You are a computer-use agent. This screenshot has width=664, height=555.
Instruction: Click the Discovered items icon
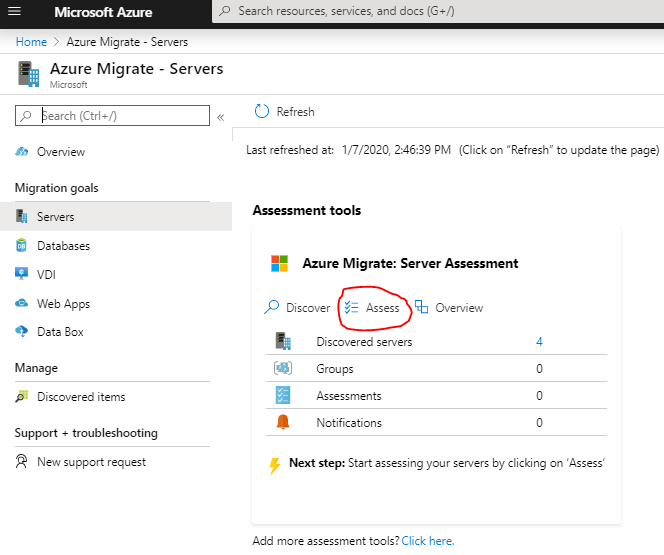22,396
